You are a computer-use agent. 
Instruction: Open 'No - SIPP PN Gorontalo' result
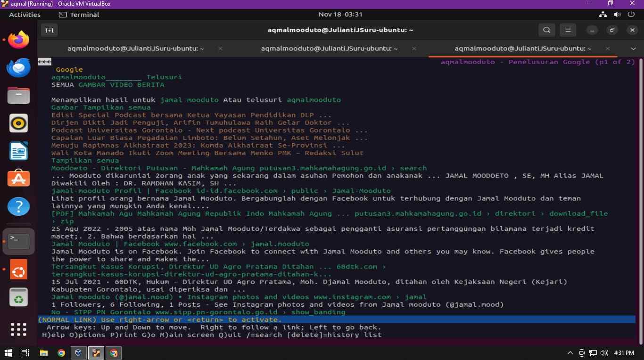tap(198, 312)
